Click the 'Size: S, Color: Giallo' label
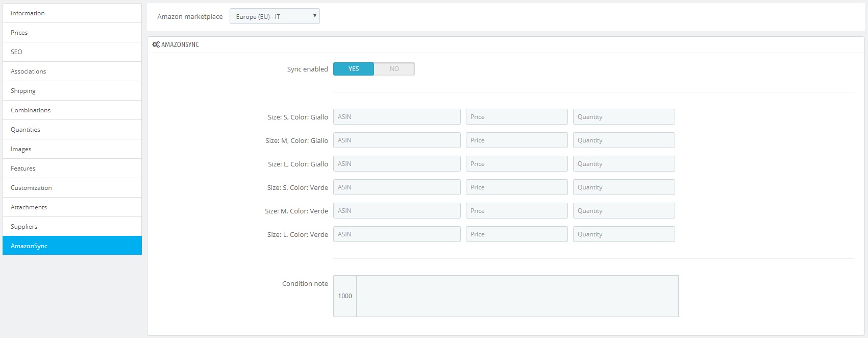 [298, 117]
